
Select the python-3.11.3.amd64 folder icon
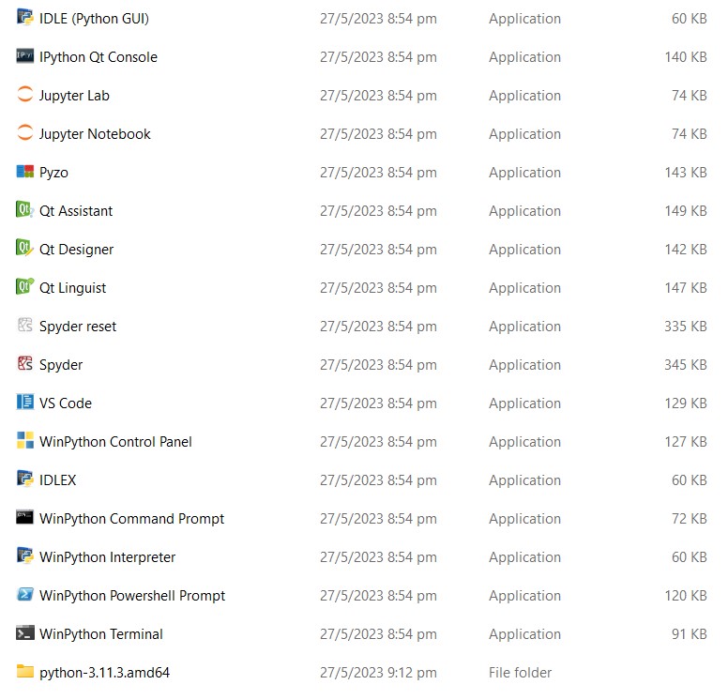pyautogui.click(x=25, y=671)
